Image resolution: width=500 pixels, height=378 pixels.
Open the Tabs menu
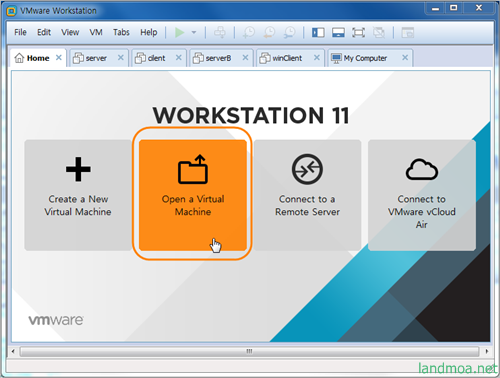121,32
